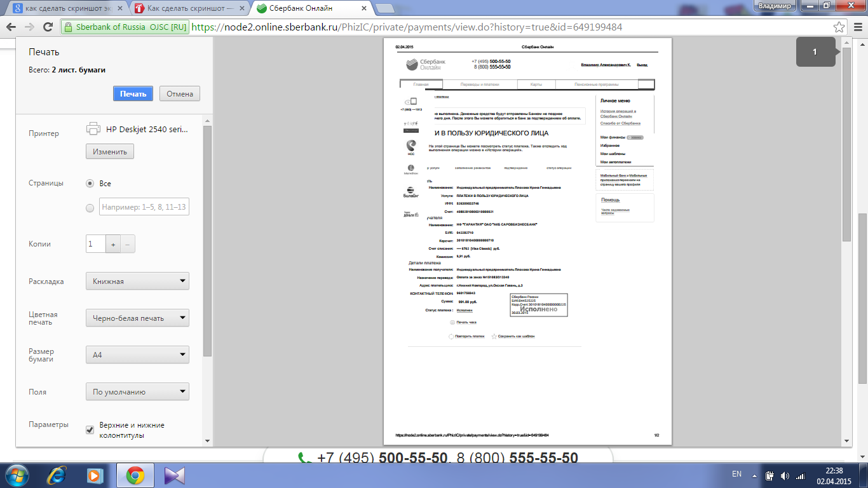This screenshot has height=488, width=868.
Task: Select the Все pages radio button
Action: point(90,183)
